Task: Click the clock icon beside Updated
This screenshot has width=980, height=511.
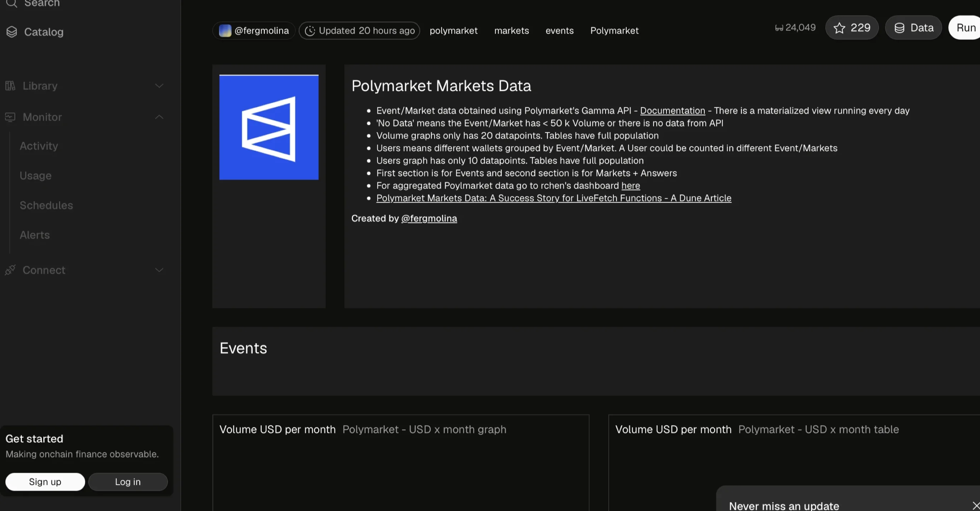Action: pos(310,31)
